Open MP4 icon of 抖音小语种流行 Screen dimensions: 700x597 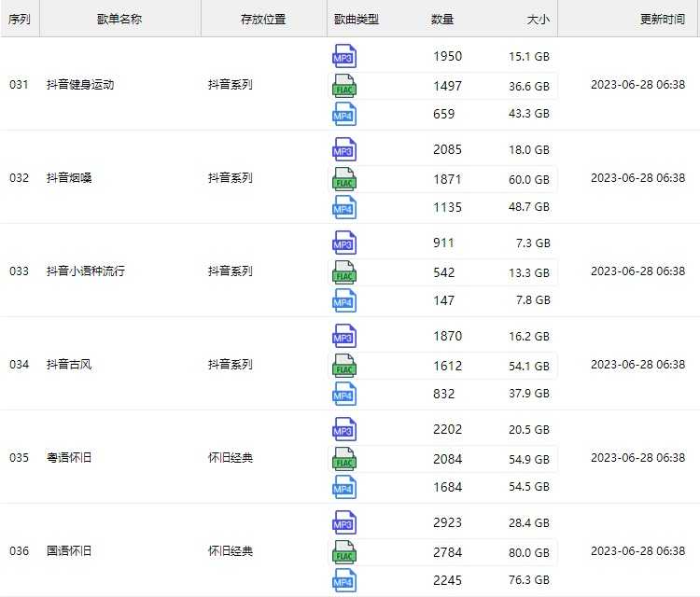point(344,300)
